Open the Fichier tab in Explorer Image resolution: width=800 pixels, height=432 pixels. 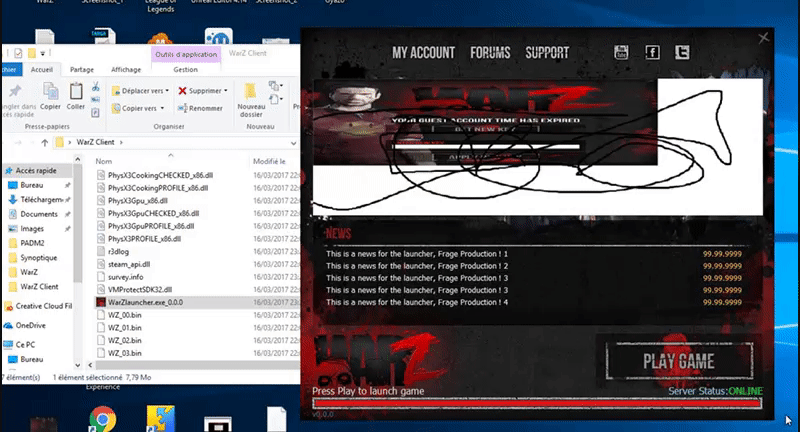pos(10,69)
